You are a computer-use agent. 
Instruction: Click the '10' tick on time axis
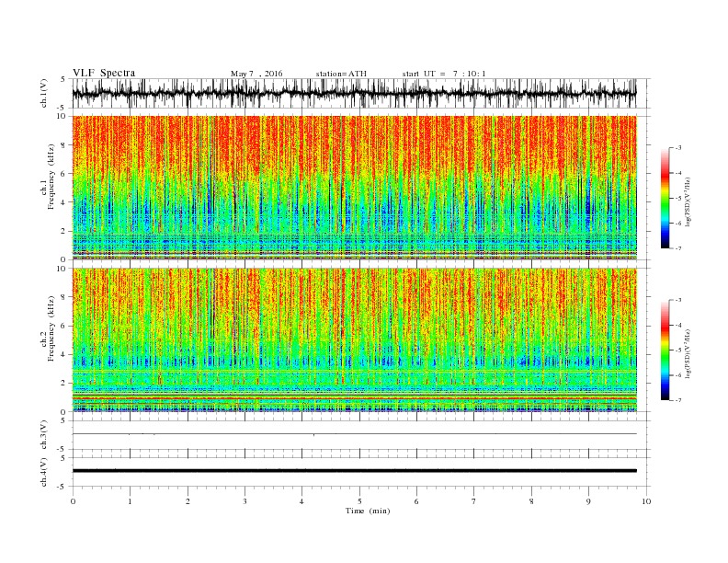646,501
